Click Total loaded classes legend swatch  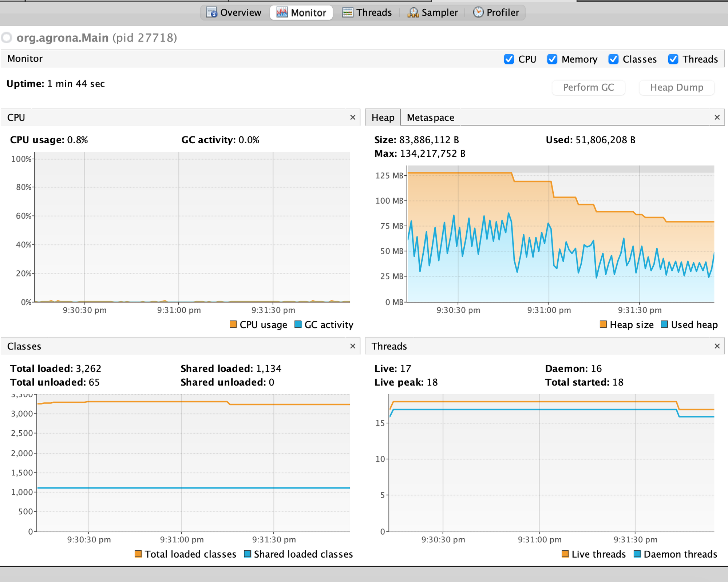(x=138, y=554)
